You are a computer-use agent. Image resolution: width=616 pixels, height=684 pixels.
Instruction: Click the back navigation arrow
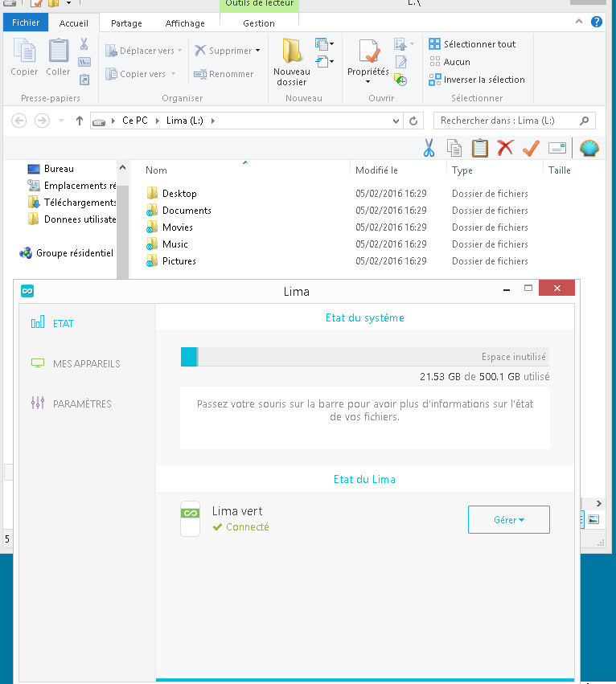click(18, 121)
